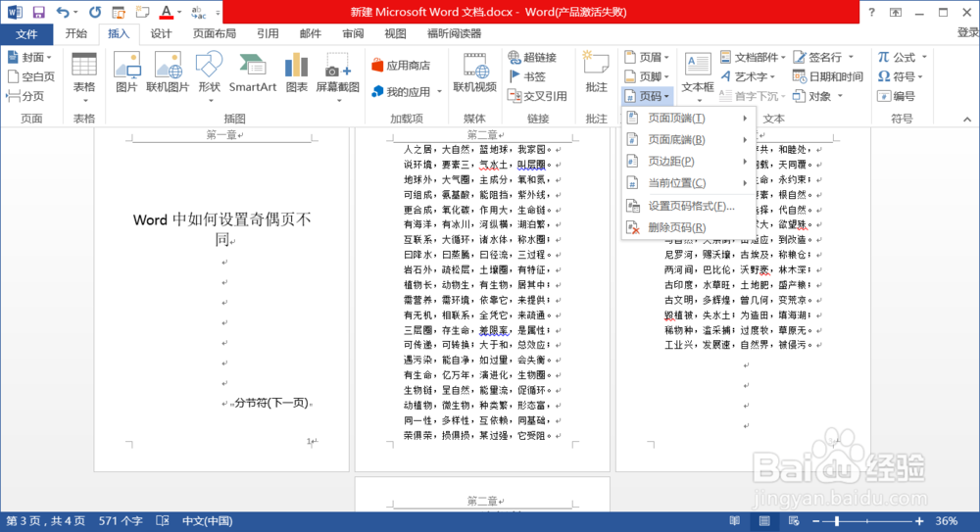
Task: Switch to print layout view icon
Action: tap(764, 521)
